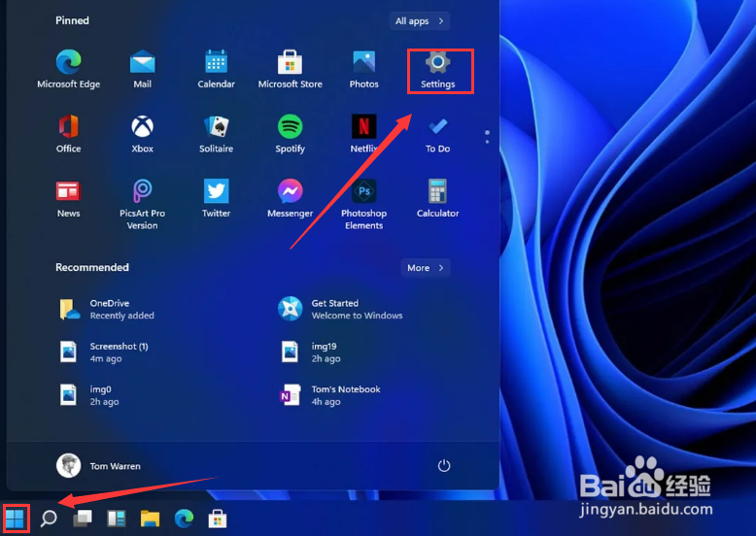Screen dimensions: 756x536
Task: Open the To Do app
Action: tap(438, 133)
